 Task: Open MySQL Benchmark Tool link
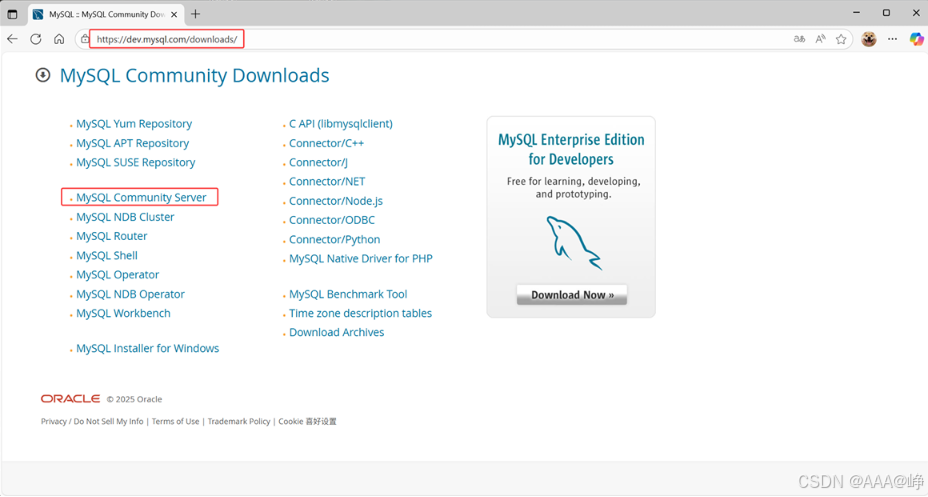[x=348, y=294]
